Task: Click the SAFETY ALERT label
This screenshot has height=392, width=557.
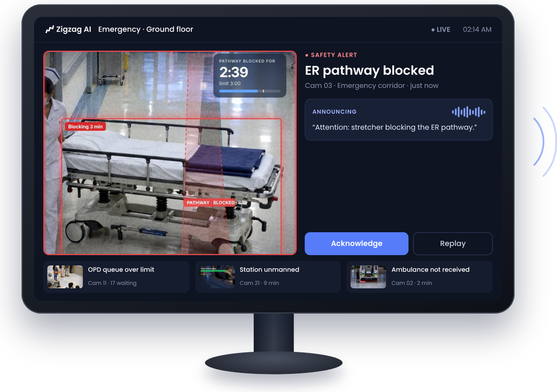Action: [x=331, y=55]
